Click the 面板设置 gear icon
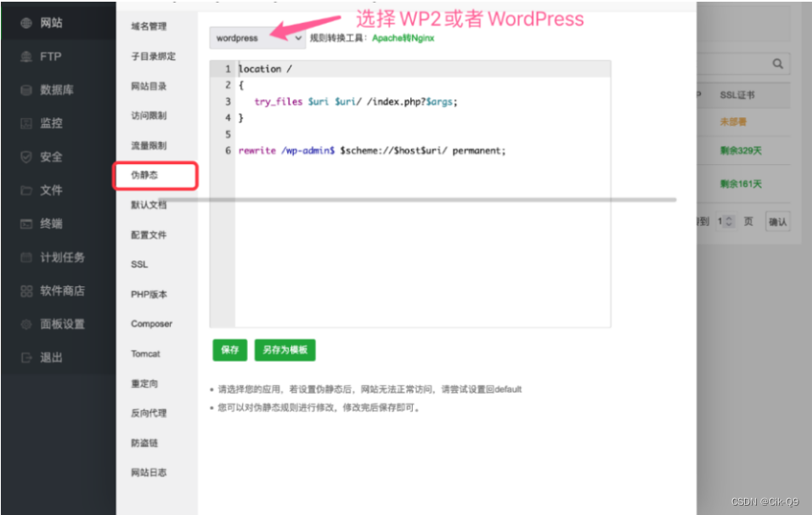Image resolution: width=812 pixels, height=515 pixels. pos(25,325)
